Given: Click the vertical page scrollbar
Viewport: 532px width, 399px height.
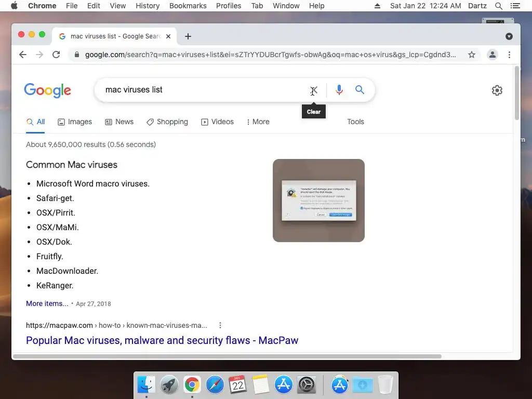Looking at the screenshot, I should pyautogui.click(x=517, y=94).
